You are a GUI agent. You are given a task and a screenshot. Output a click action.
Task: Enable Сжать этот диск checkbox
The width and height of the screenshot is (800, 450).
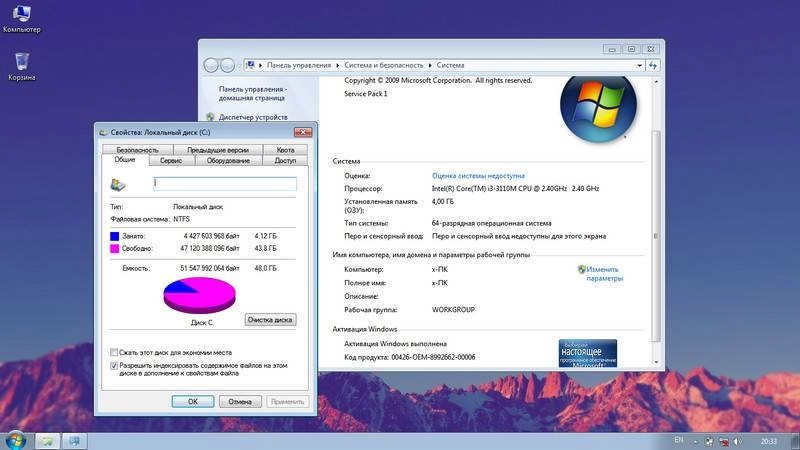(x=114, y=353)
